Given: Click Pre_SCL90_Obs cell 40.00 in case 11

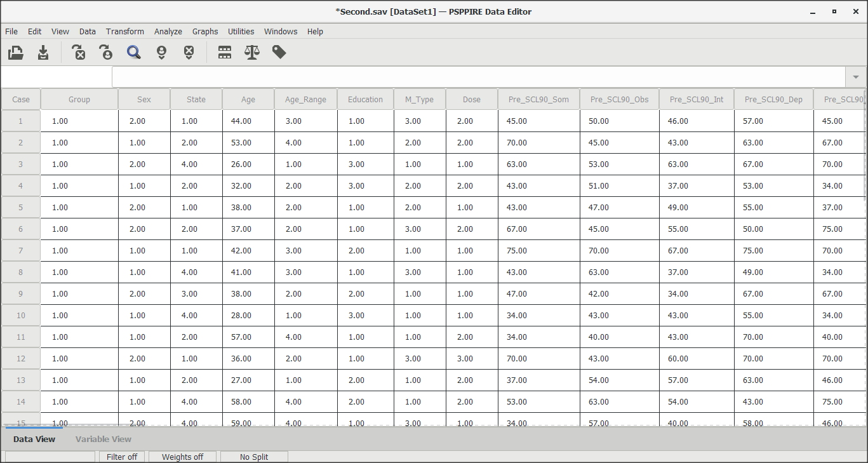Looking at the screenshot, I should click(620, 337).
